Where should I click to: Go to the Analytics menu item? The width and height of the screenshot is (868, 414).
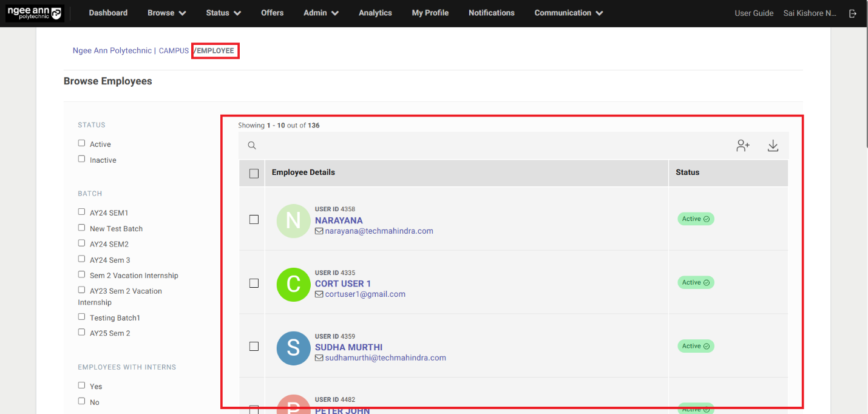[x=375, y=13]
